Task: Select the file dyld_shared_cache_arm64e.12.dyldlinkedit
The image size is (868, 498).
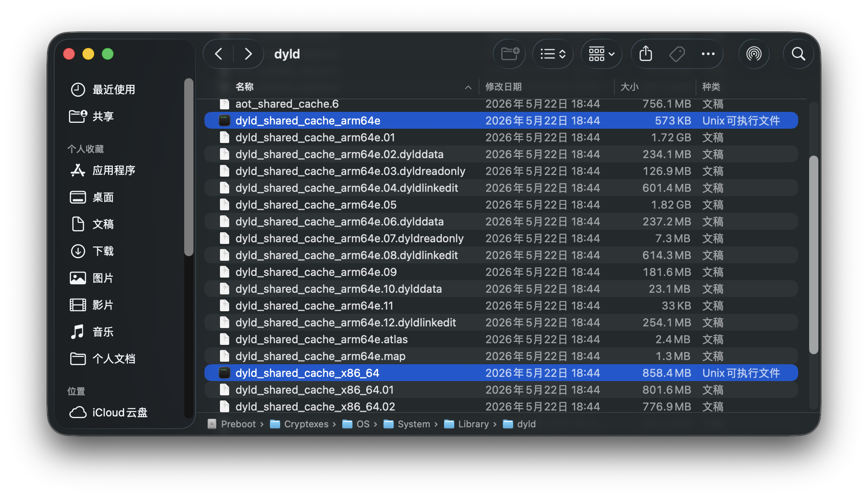Action: coord(501,323)
